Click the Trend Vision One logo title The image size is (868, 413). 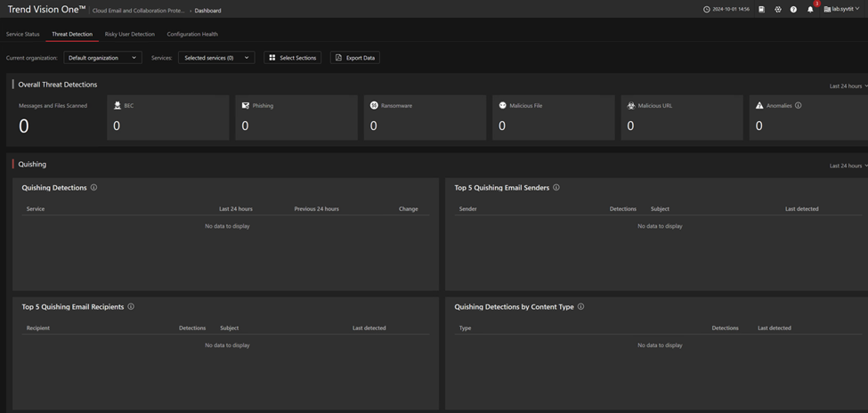(x=47, y=10)
